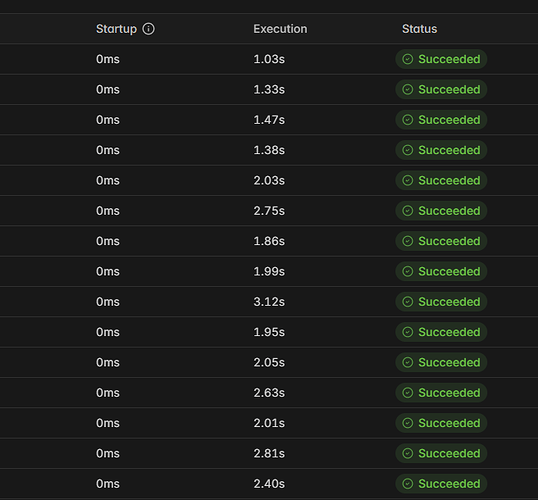Click the 0ms startup in the 2.40s row
Screen dimensions: 538x500
[108, 484]
